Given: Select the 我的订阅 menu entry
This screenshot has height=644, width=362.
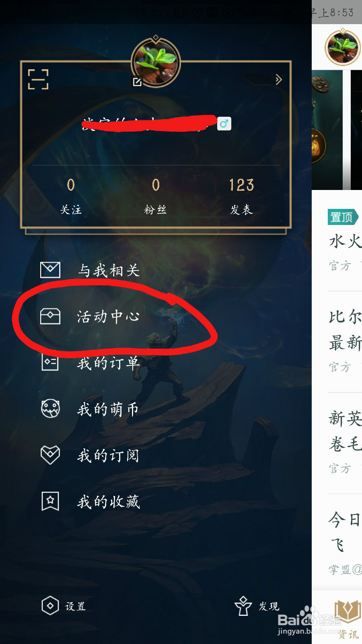Looking at the screenshot, I should 108,455.
